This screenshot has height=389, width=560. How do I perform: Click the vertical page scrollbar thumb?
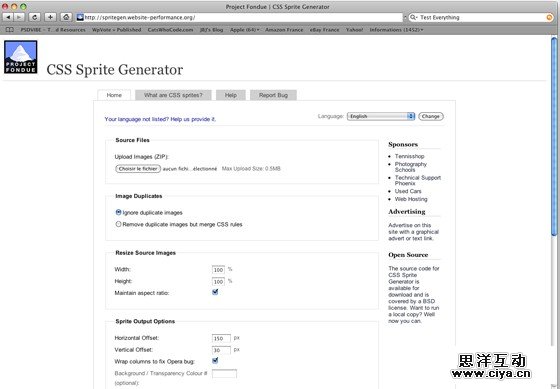point(554,136)
